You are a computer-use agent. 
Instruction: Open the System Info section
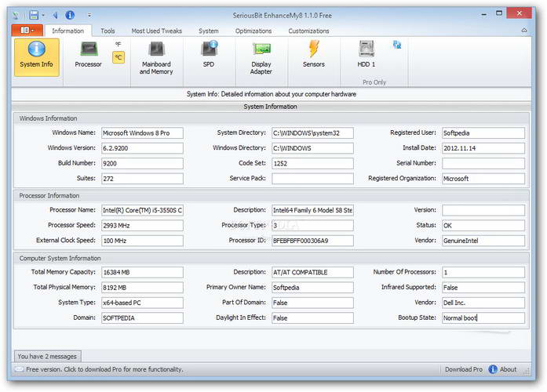click(36, 56)
